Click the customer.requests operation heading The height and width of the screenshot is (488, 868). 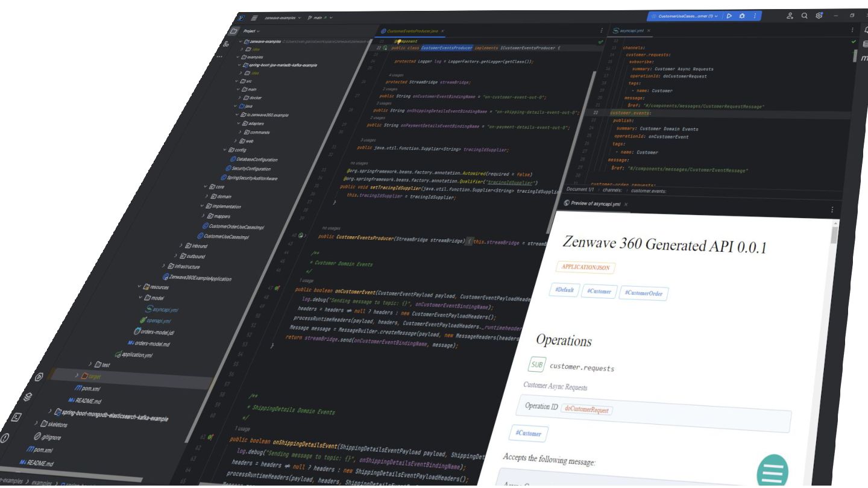[582, 367]
